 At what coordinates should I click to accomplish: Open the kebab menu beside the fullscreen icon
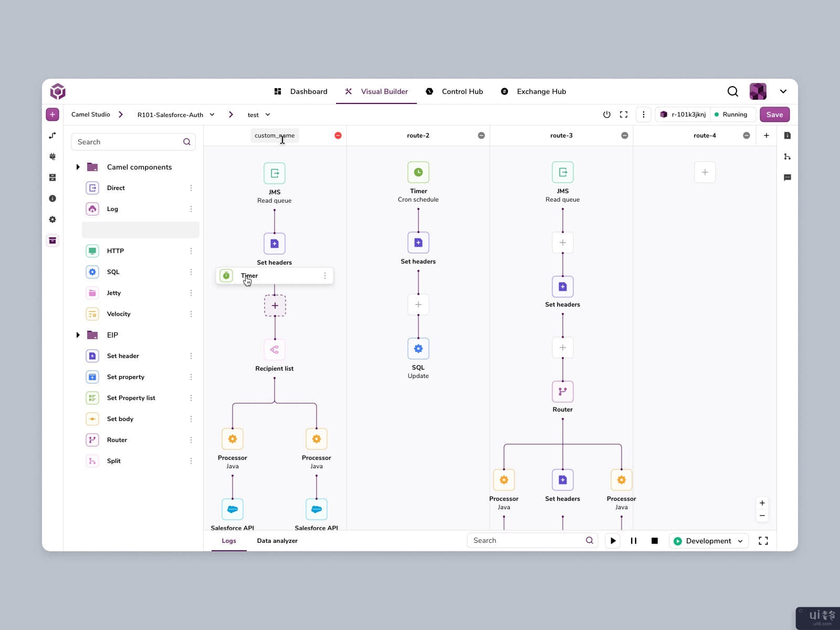click(643, 114)
